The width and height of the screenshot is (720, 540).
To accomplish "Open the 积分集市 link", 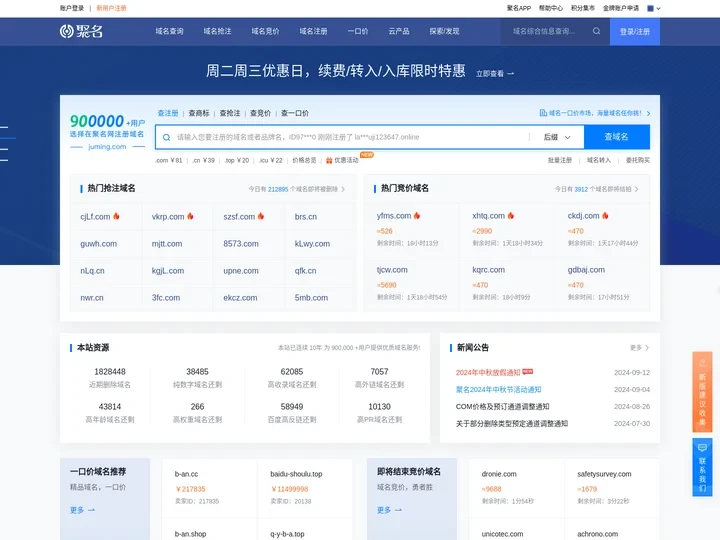I will [x=583, y=8].
